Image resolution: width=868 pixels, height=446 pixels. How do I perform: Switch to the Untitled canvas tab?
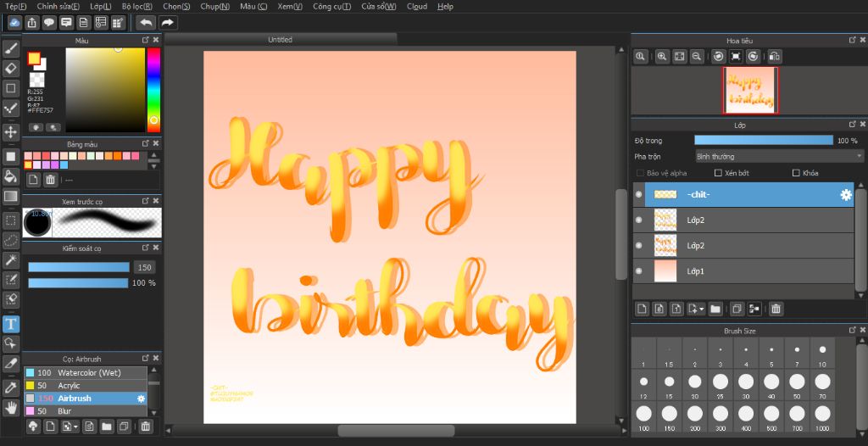(x=280, y=39)
